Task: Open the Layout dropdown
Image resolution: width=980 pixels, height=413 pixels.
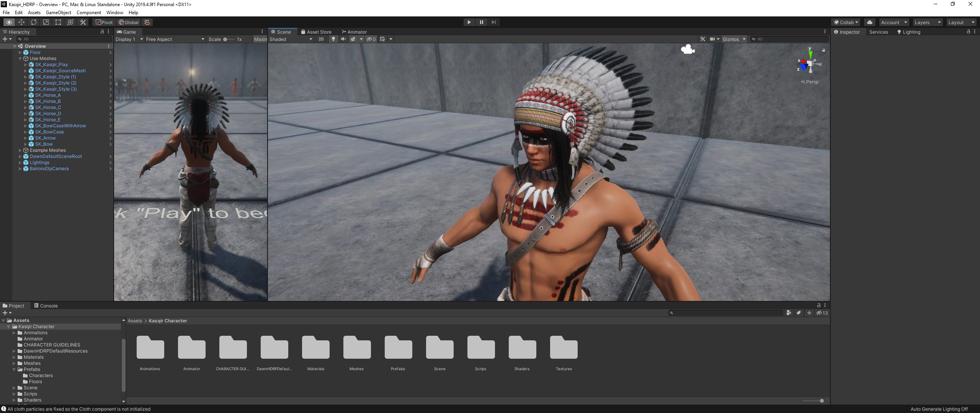Action: [x=961, y=22]
